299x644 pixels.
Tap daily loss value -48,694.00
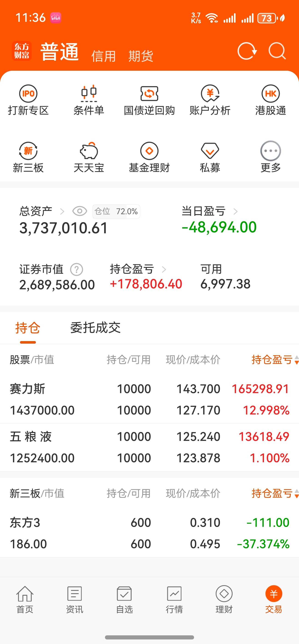click(x=219, y=227)
